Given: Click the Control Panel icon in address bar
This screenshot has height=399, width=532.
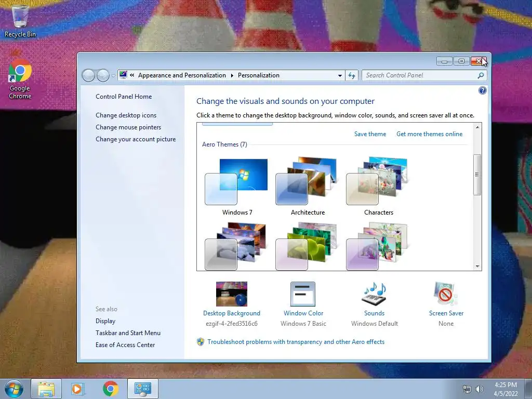Looking at the screenshot, I should click(123, 75).
